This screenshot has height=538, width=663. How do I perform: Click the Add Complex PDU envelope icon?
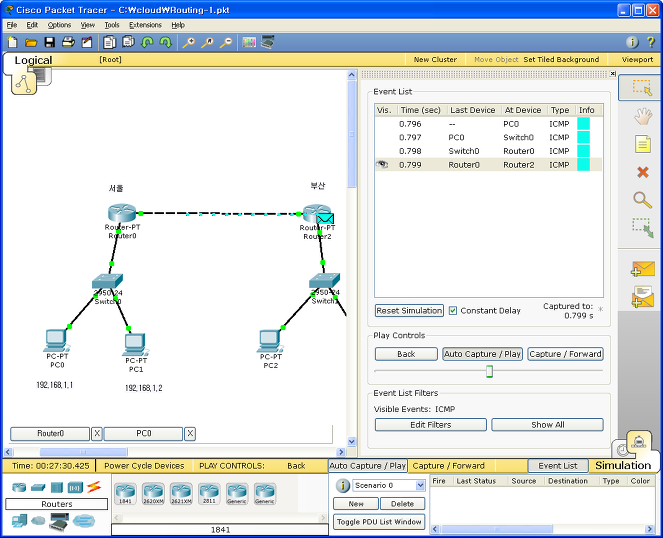coord(642,296)
